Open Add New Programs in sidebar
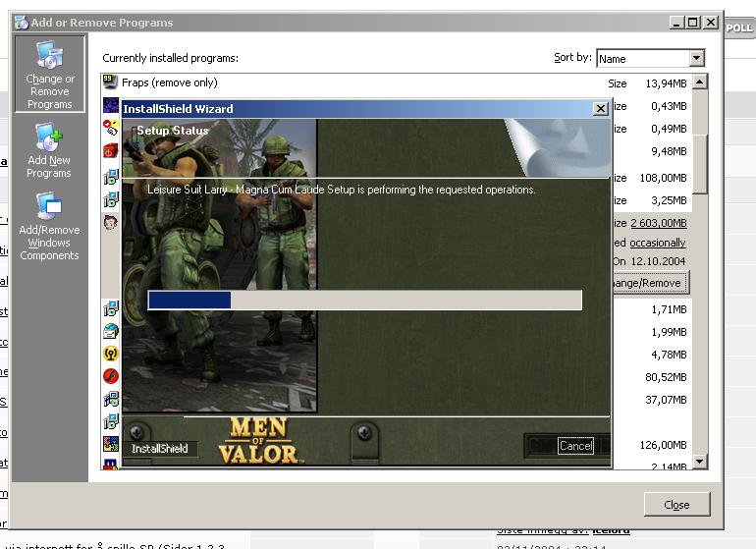This screenshot has height=549, width=756. point(49,151)
